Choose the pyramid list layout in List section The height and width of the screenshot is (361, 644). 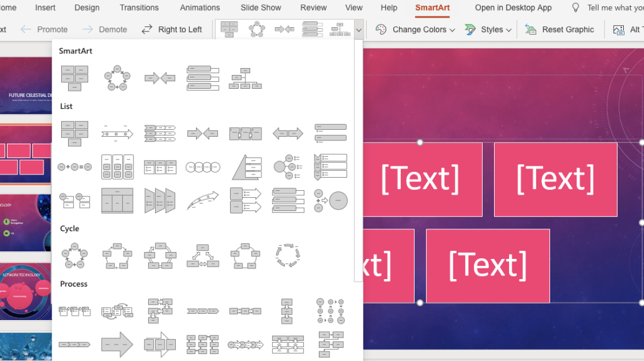(x=245, y=167)
